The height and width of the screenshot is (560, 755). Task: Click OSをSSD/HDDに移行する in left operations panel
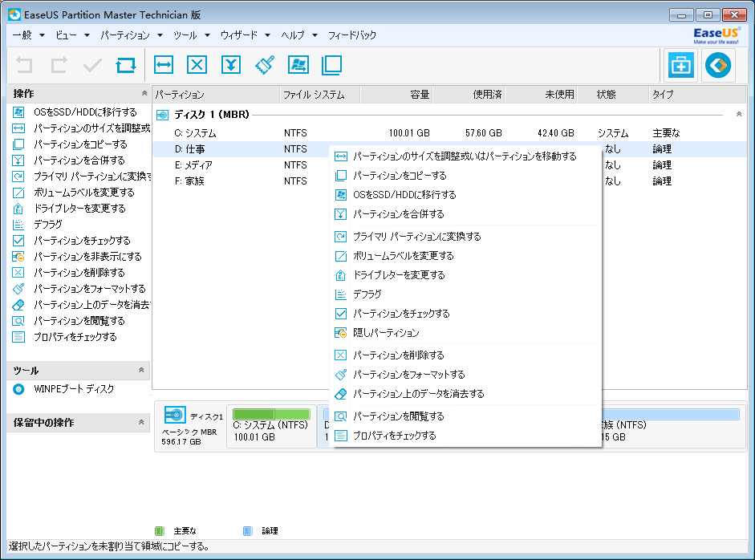(x=85, y=112)
